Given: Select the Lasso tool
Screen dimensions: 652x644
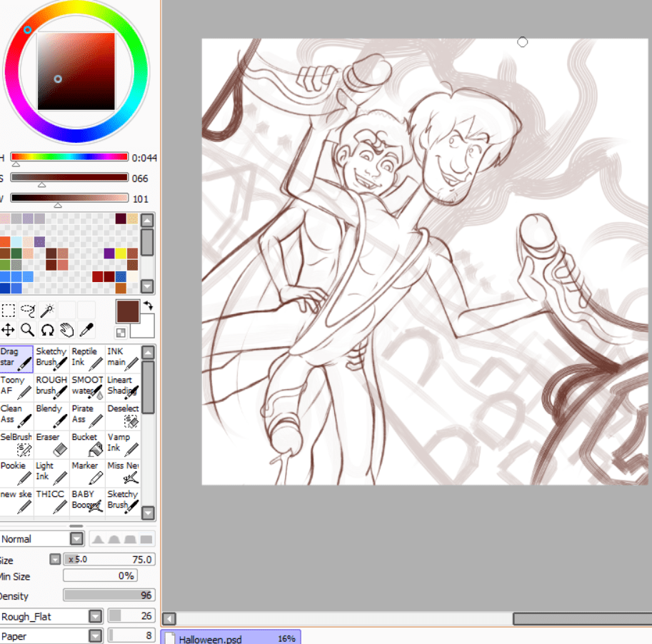Looking at the screenshot, I should [28, 311].
